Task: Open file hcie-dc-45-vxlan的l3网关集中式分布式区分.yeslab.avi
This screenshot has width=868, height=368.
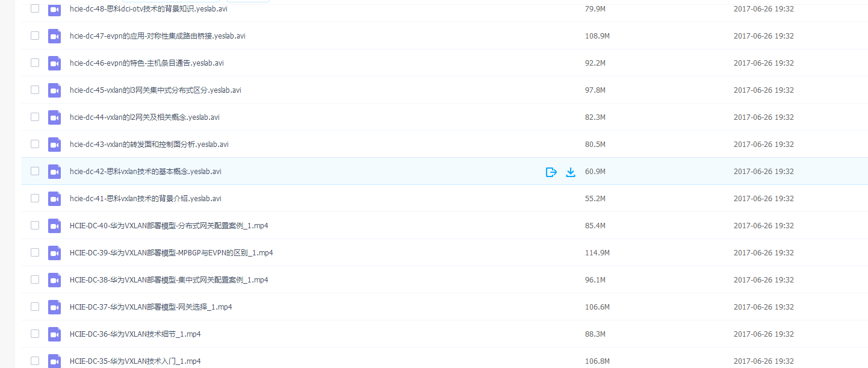Action: (155, 90)
